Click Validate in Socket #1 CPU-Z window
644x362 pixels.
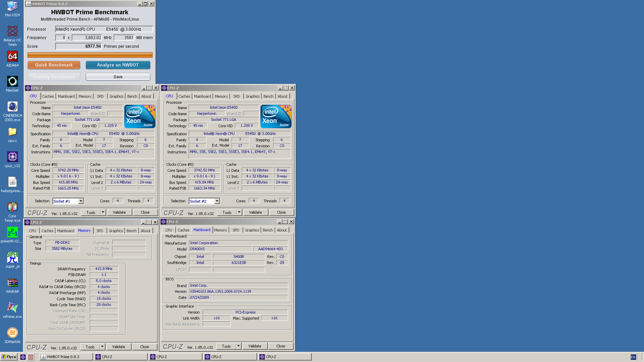click(x=119, y=213)
